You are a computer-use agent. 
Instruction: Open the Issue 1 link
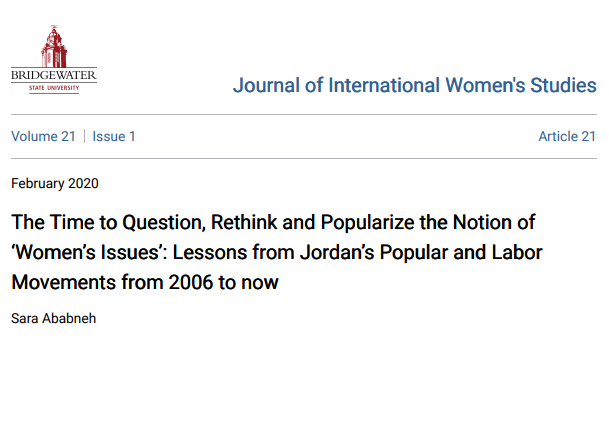pyautogui.click(x=114, y=136)
